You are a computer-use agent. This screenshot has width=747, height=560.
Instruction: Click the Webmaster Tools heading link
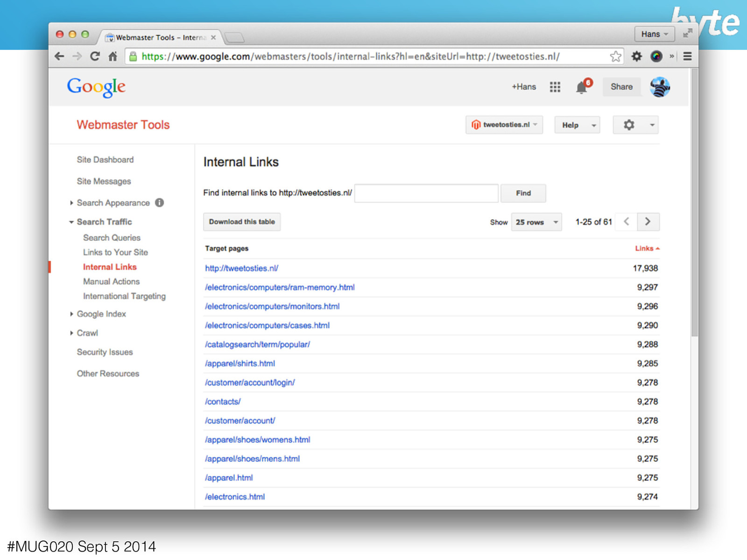[x=123, y=125]
